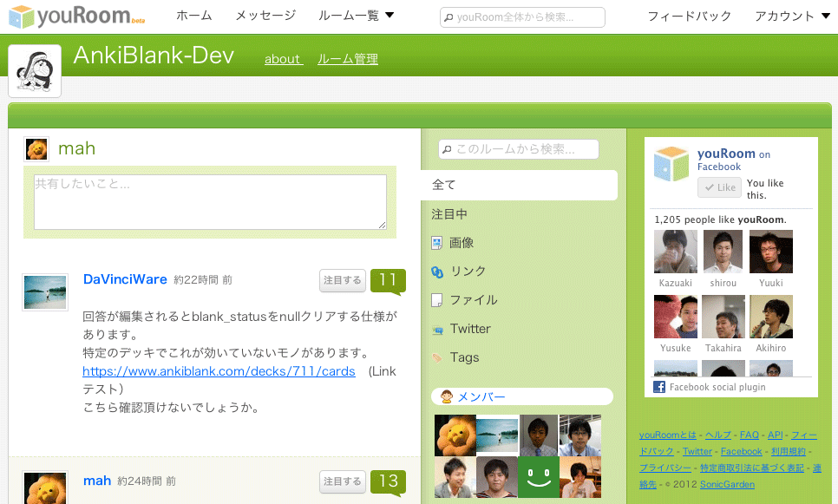Open the youRoom on Facebook title link

pos(734,160)
